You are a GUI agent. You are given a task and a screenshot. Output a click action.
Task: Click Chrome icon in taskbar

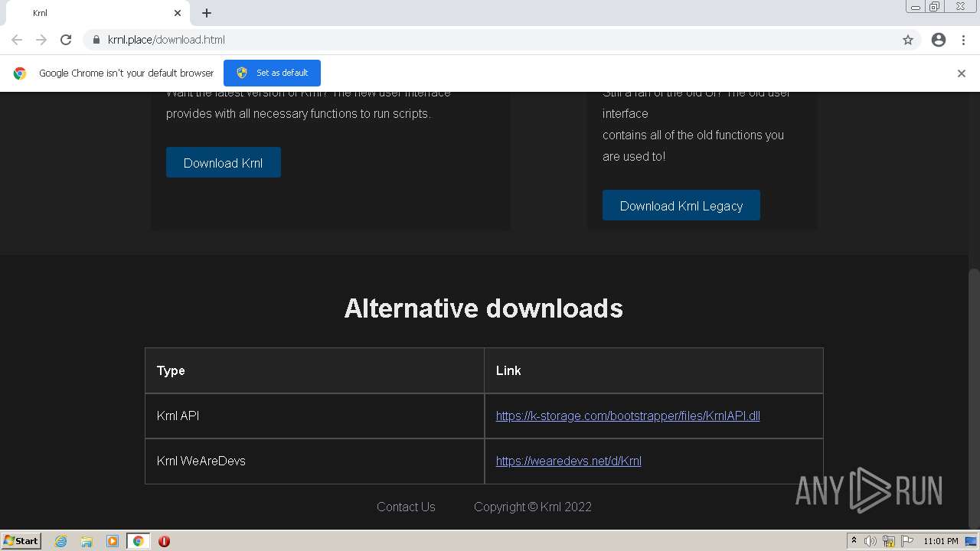click(139, 541)
